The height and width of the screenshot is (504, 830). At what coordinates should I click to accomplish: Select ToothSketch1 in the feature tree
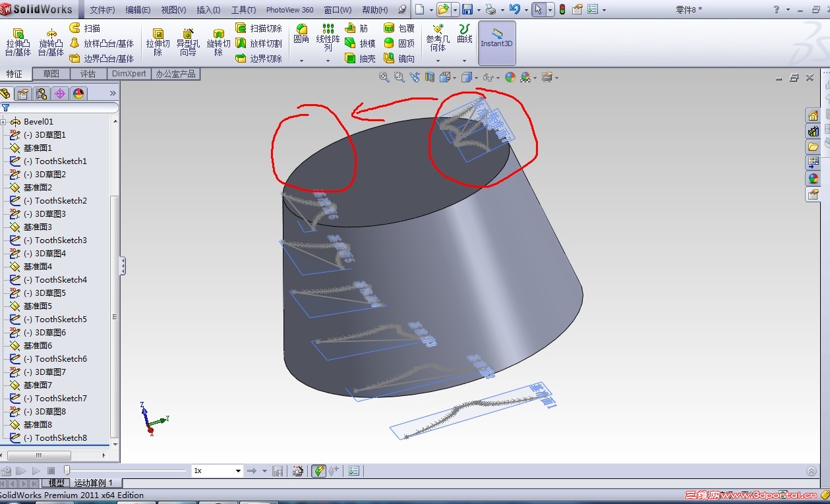click(x=61, y=161)
